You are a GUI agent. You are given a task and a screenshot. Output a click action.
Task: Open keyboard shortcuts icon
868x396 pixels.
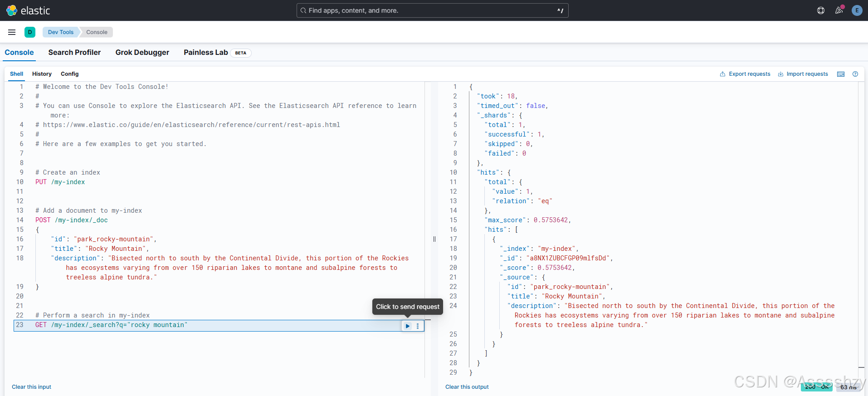pos(841,74)
